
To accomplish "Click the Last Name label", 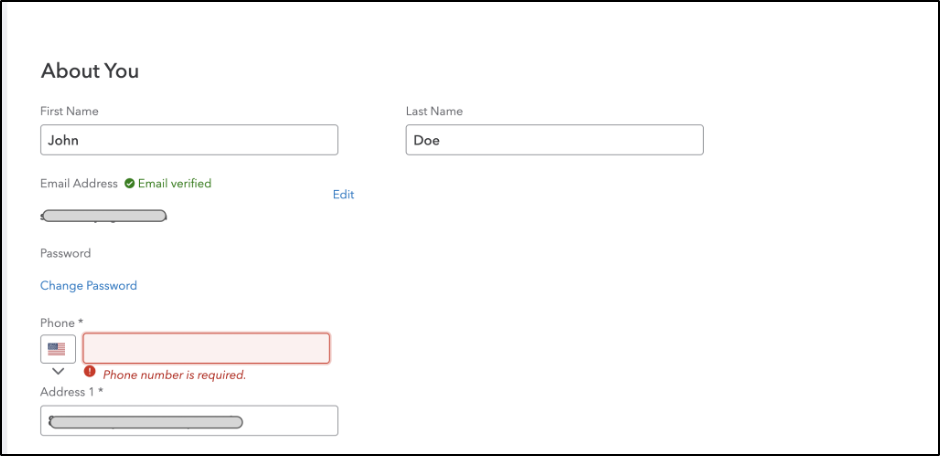I will 434,111.
